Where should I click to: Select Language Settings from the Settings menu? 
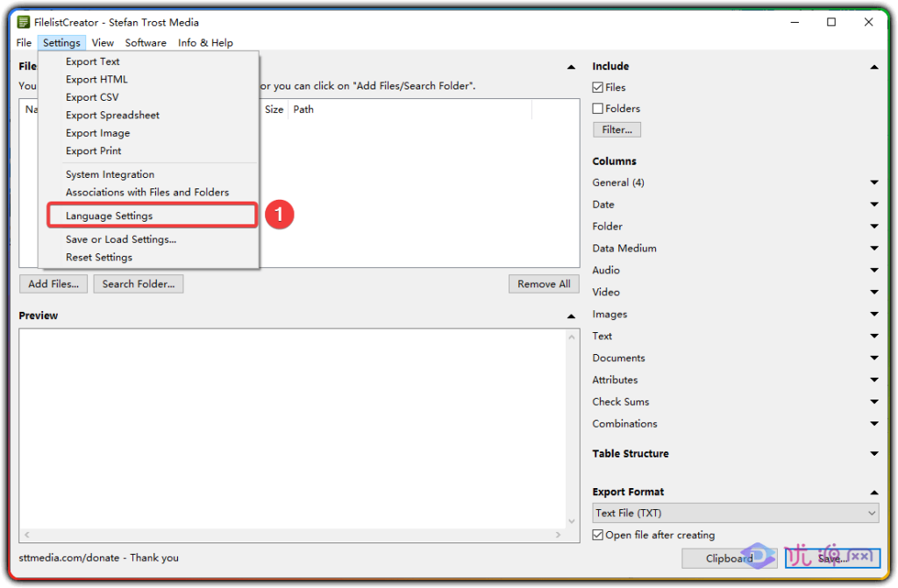point(109,216)
